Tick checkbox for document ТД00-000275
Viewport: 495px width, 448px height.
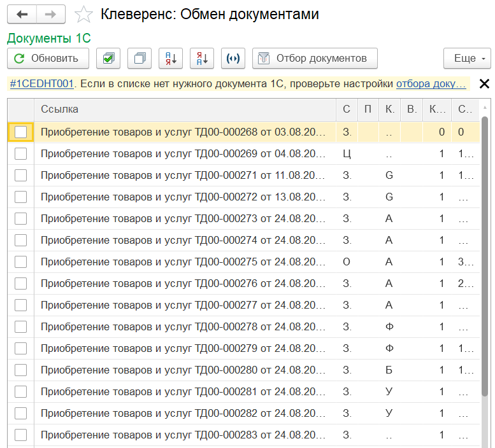pyautogui.click(x=21, y=262)
